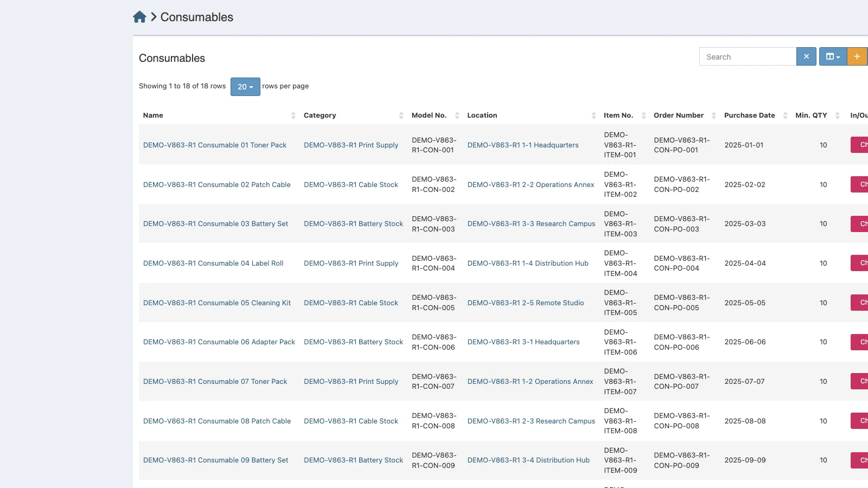Sort by the Name column
Screen dimensions: 868x488
click(219, 115)
